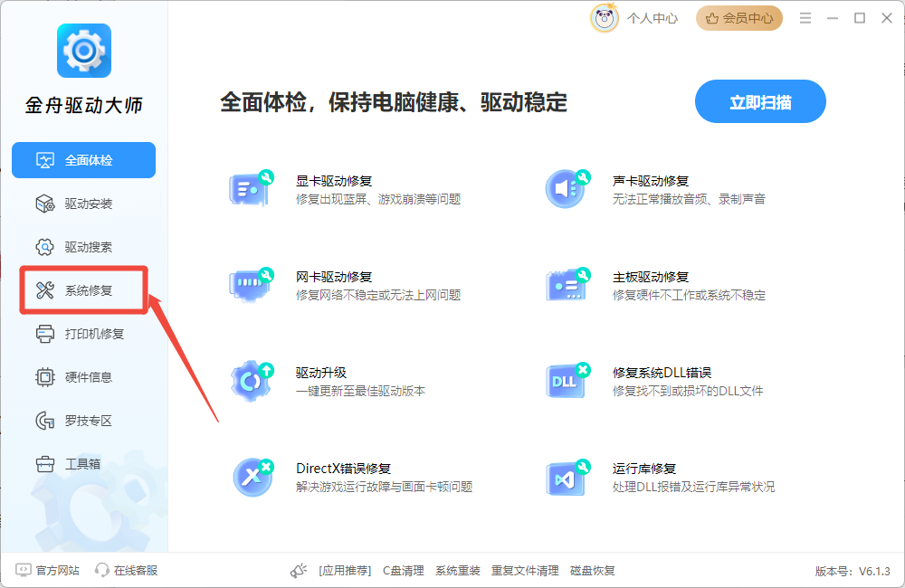Click description 解决游戏运行故障与画面卡顿问题

pyautogui.click(x=384, y=487)
